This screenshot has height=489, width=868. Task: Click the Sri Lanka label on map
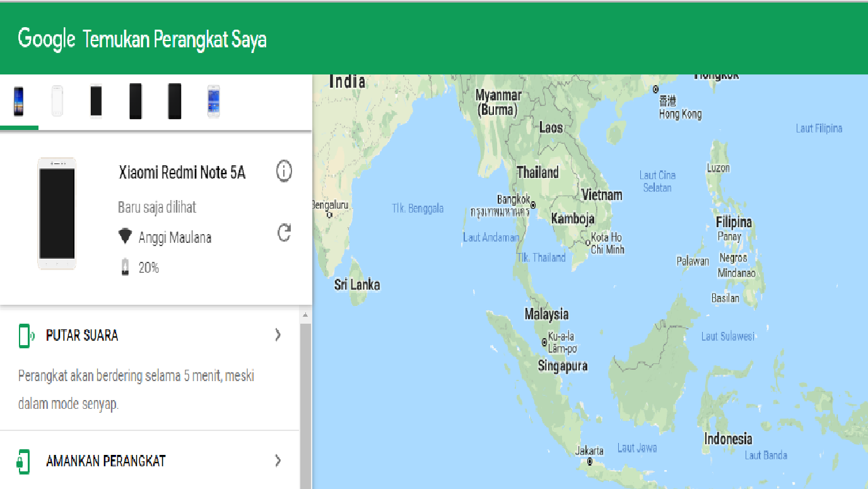(357, 285)
